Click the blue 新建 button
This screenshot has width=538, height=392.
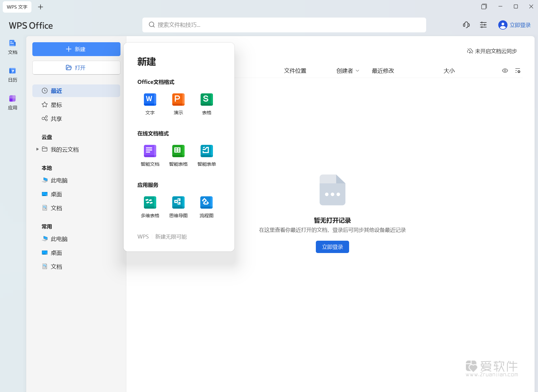tap(76, 49)
